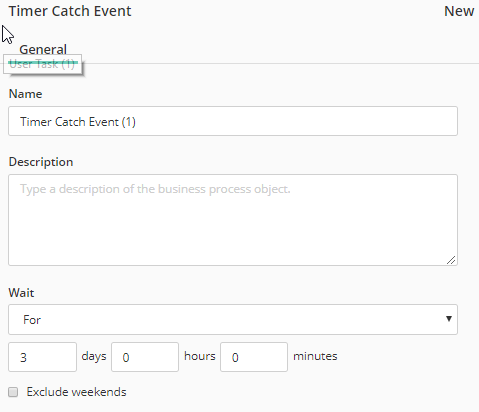The width and height of the screenshot is (479, 412).
Task: Open the Wait dropdown showing For
Action: point(233,319)
